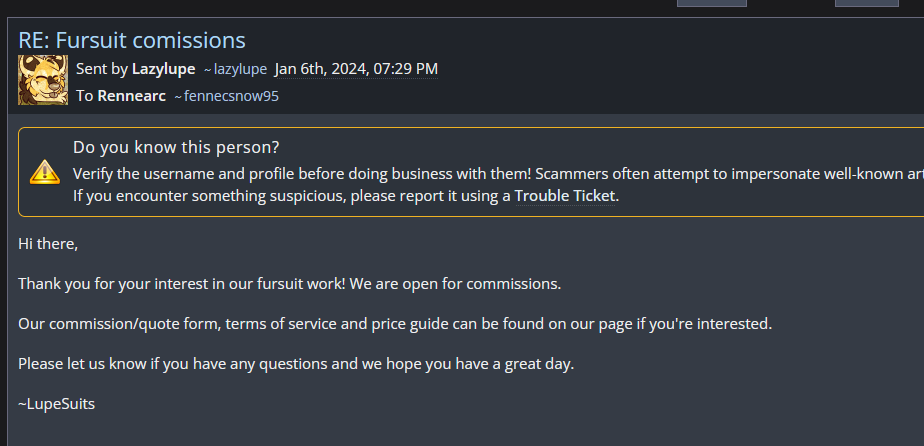Click the "Hi there," greeting line

tap(48, 243)
